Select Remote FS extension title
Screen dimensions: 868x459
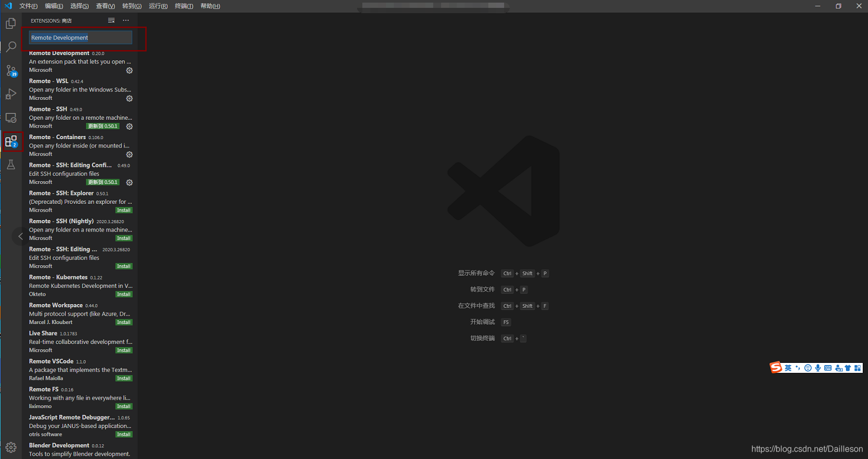click(x=44, y=389)
